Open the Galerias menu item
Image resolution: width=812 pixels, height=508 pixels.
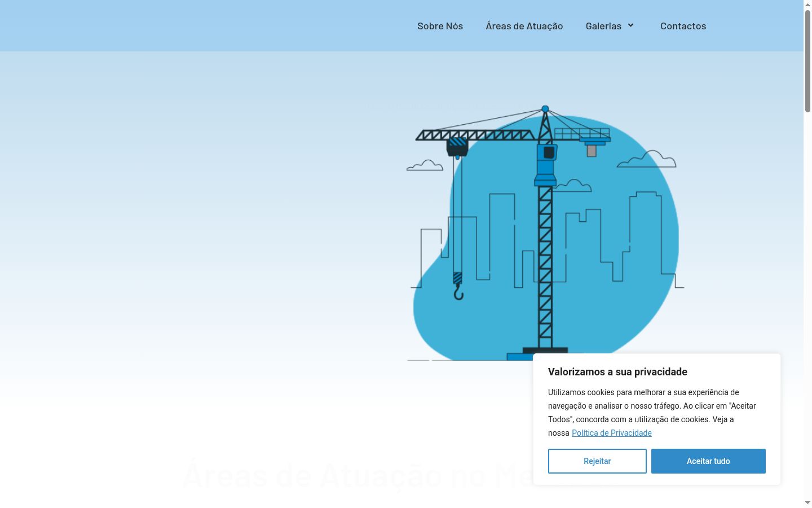tap(603, 26)
